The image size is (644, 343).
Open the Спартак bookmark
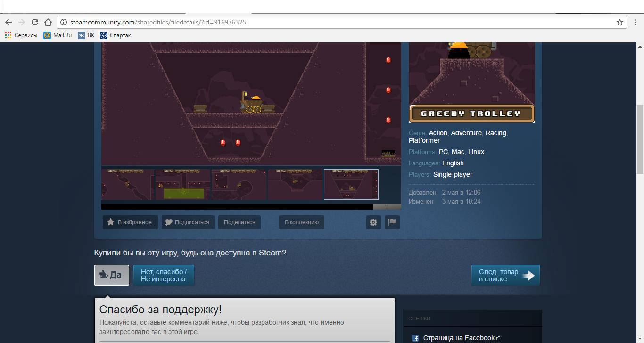[x=116, y=35]
